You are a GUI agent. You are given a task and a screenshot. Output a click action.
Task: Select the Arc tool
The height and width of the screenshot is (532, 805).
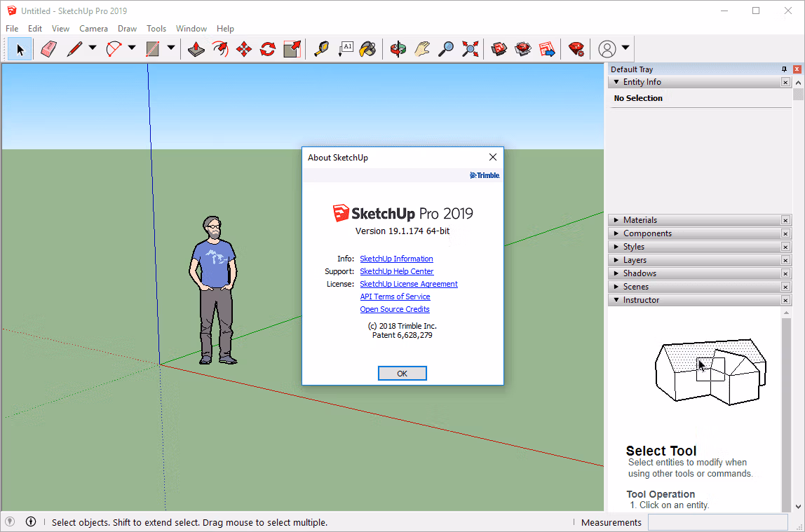[x=114, y=49]
